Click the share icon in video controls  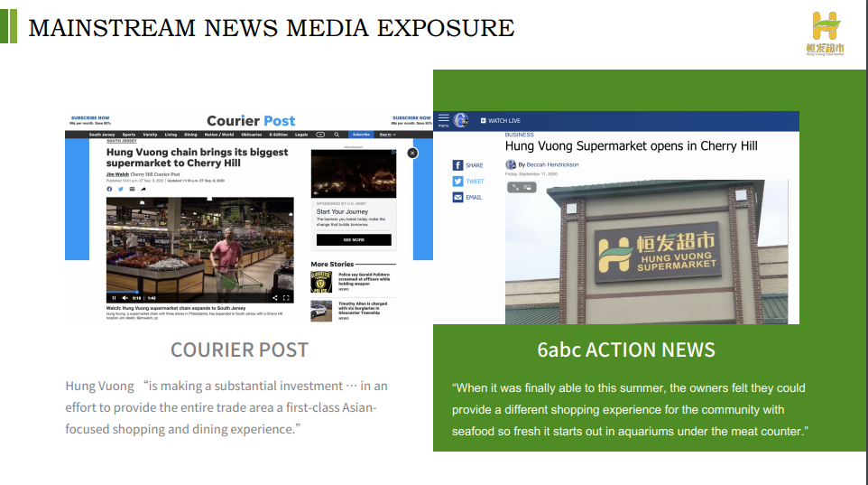274,298
